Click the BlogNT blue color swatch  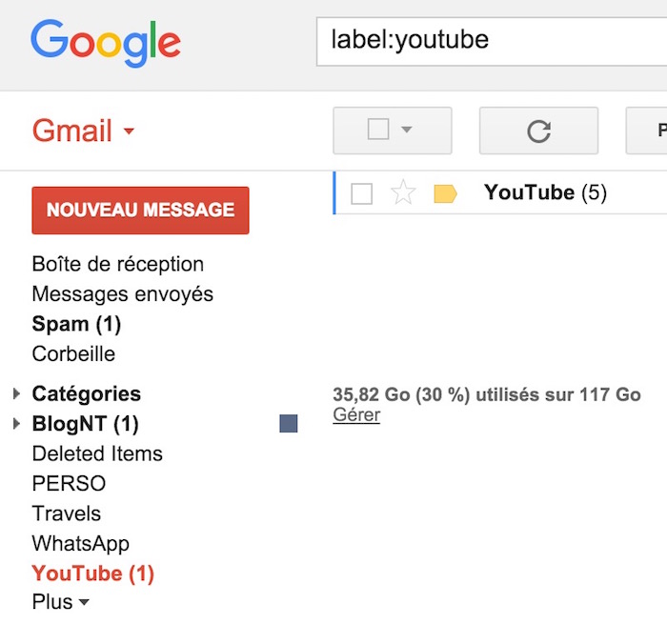tap(289, 424)
